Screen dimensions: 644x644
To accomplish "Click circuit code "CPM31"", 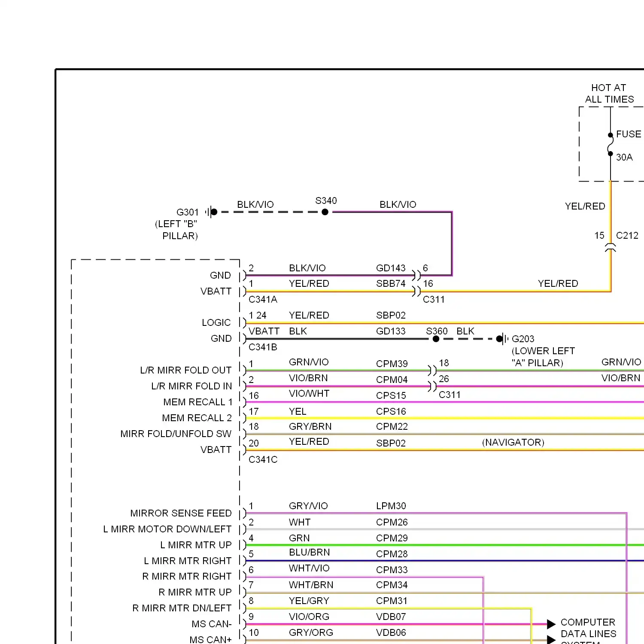I will coord(392,601).
